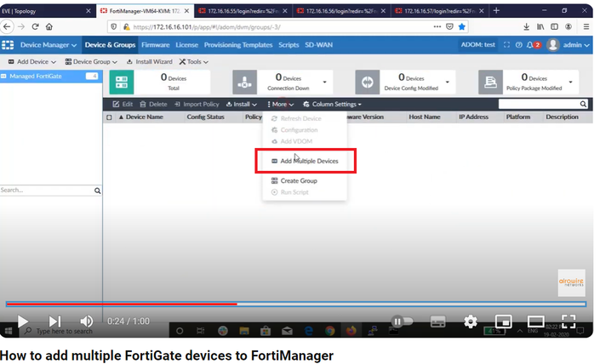Click the More menu button
The width and height of the screenshot is (600, 364).
coord(281,104)
